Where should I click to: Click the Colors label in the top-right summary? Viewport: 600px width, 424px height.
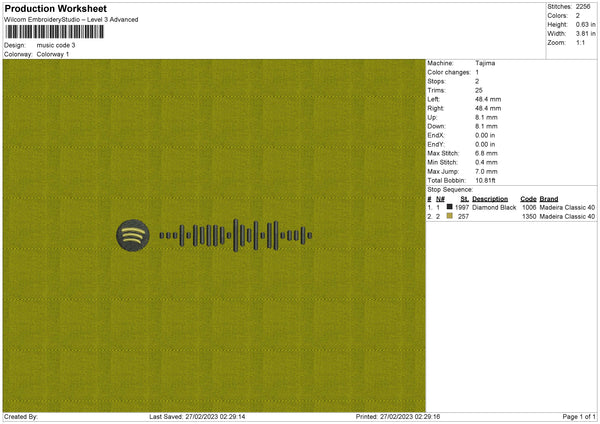coord(557,16)
